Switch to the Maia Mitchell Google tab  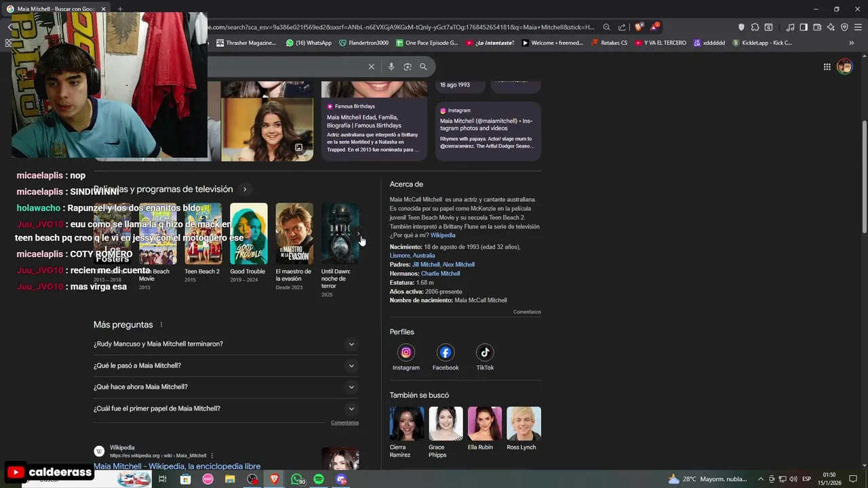(56, 9)
